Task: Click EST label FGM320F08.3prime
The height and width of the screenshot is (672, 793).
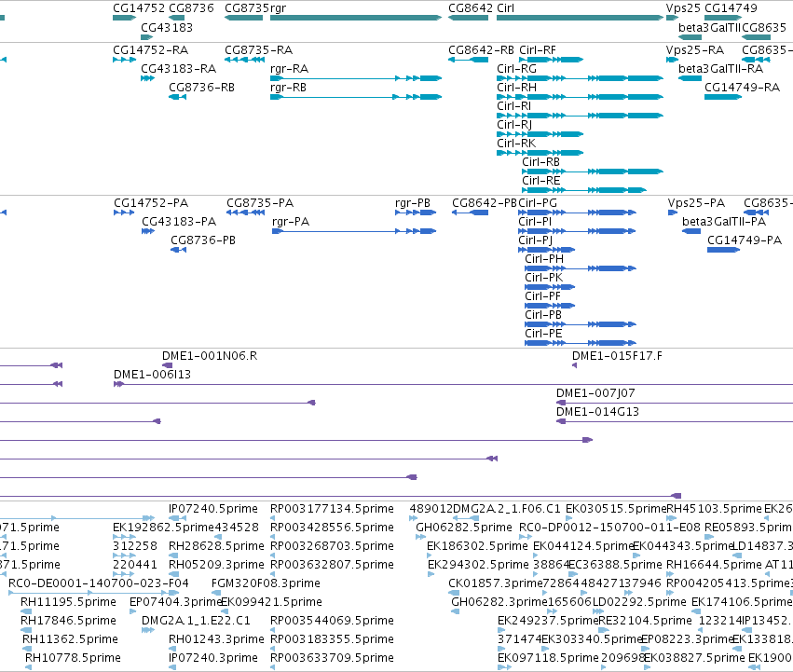Action: tap(266, 583)
